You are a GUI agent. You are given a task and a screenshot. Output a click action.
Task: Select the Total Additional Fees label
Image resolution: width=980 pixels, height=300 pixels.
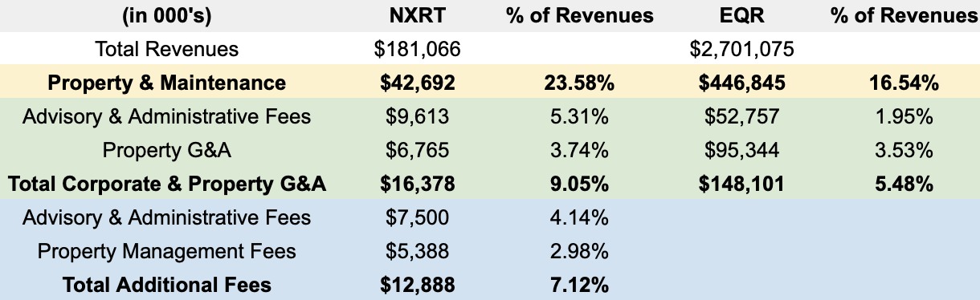pos(166,285)
